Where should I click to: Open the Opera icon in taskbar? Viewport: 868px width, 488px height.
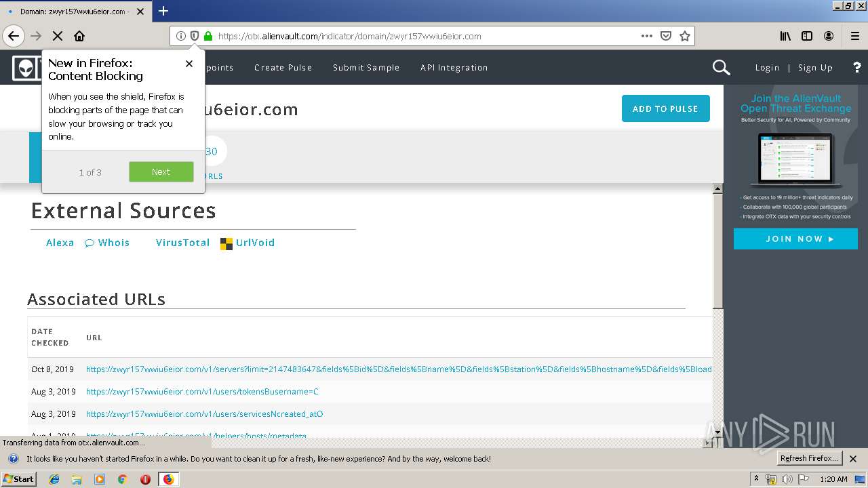tap(145, 479)
